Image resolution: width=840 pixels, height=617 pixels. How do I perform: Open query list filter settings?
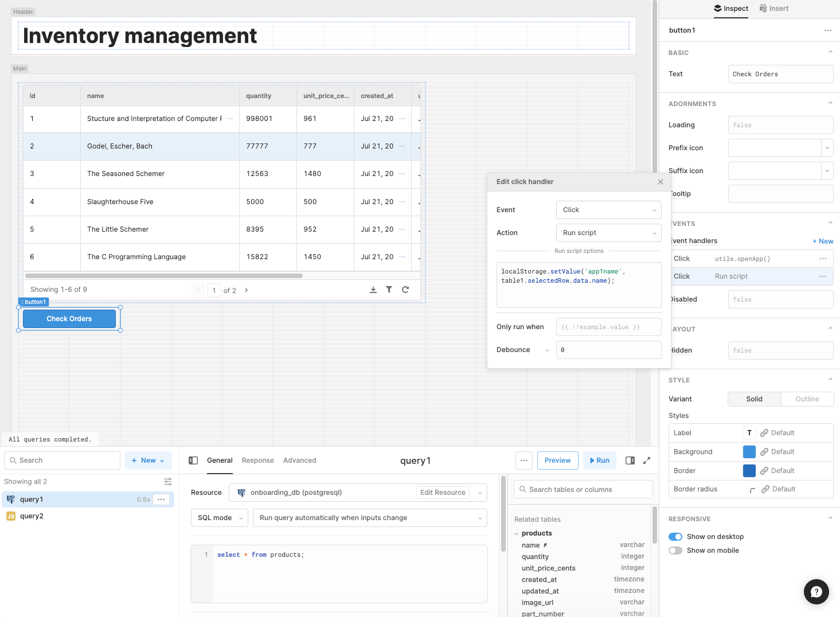pos(168,482)
